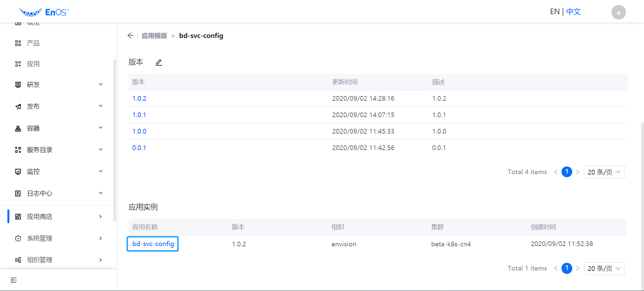This screenshot has height=291, width=644.
Task: Click the 发布 paper-plane icon
Action: (x=18, y=106)
